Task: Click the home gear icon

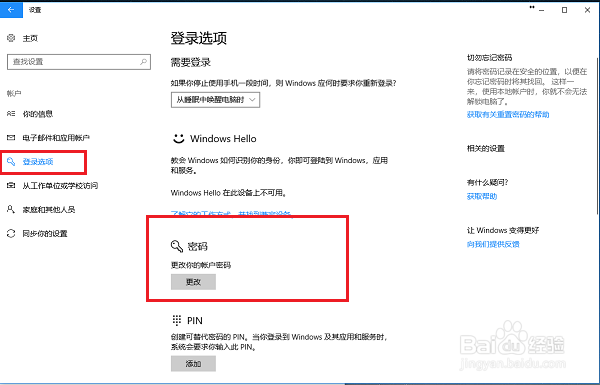Action: click(11, 38)
